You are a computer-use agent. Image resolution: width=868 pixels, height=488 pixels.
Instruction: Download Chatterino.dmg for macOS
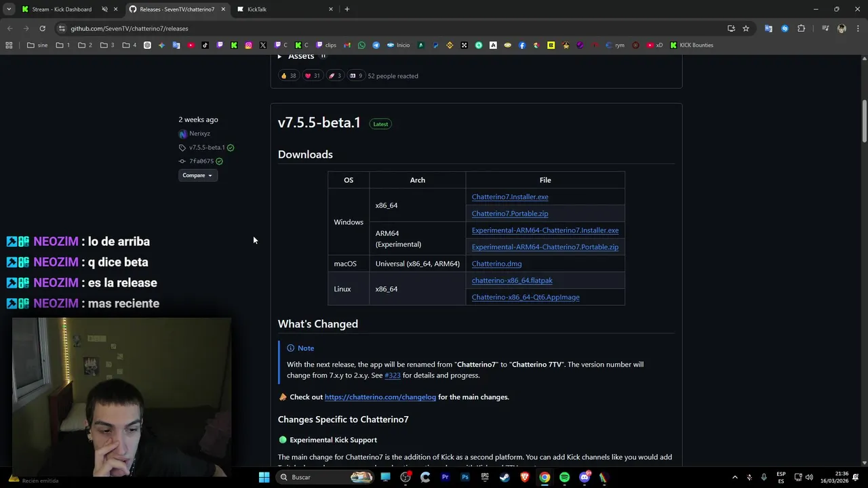coord(496,264)
